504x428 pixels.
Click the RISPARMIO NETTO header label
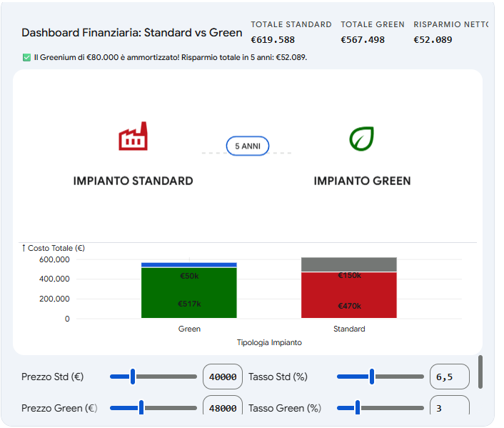(x=450, y=24)
